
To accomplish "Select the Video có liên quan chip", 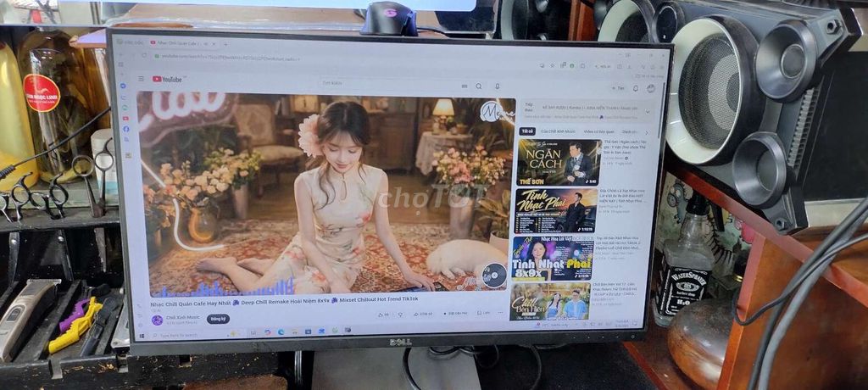I will point(599,132).
